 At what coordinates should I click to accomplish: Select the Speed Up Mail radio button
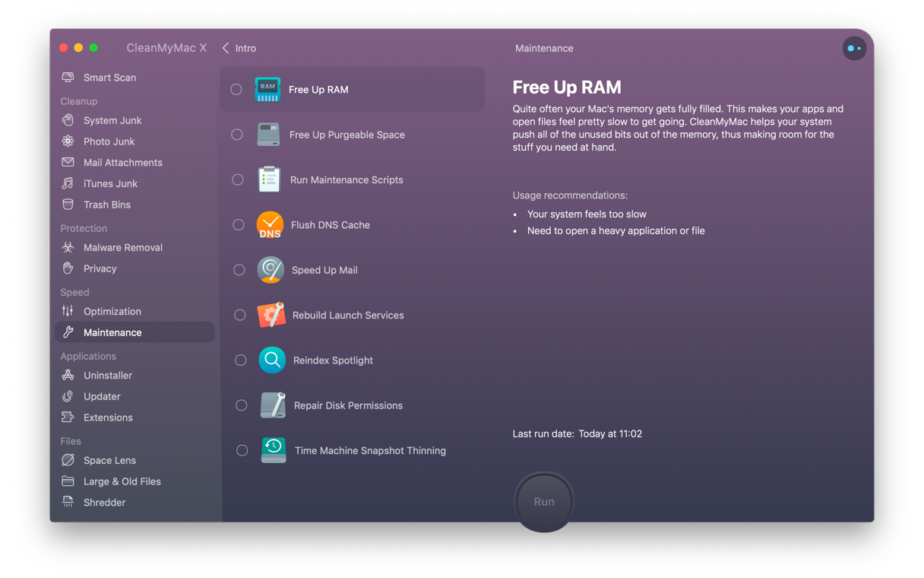[239, 270]
